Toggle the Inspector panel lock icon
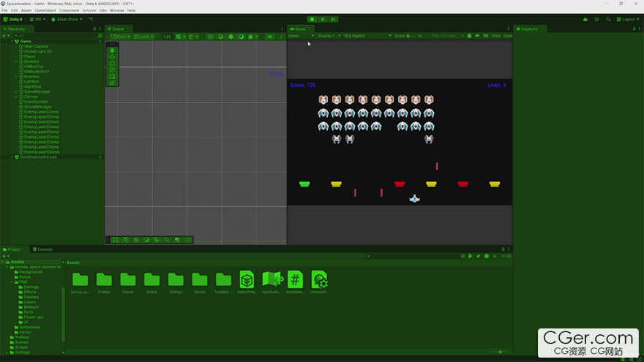 click(x=634, y=29)
